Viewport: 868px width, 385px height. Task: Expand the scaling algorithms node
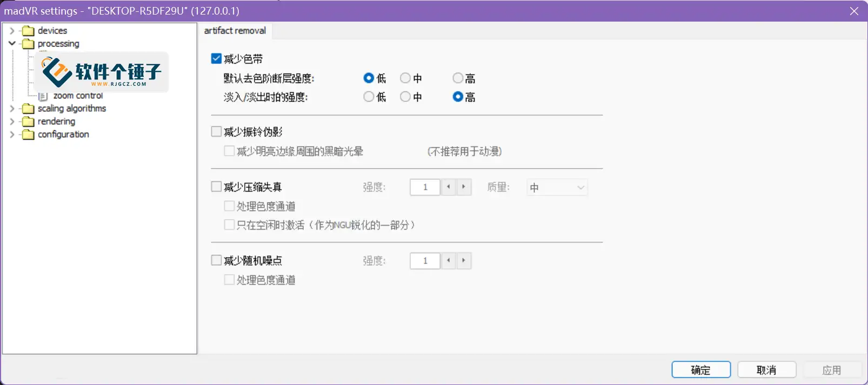point(12,109)
